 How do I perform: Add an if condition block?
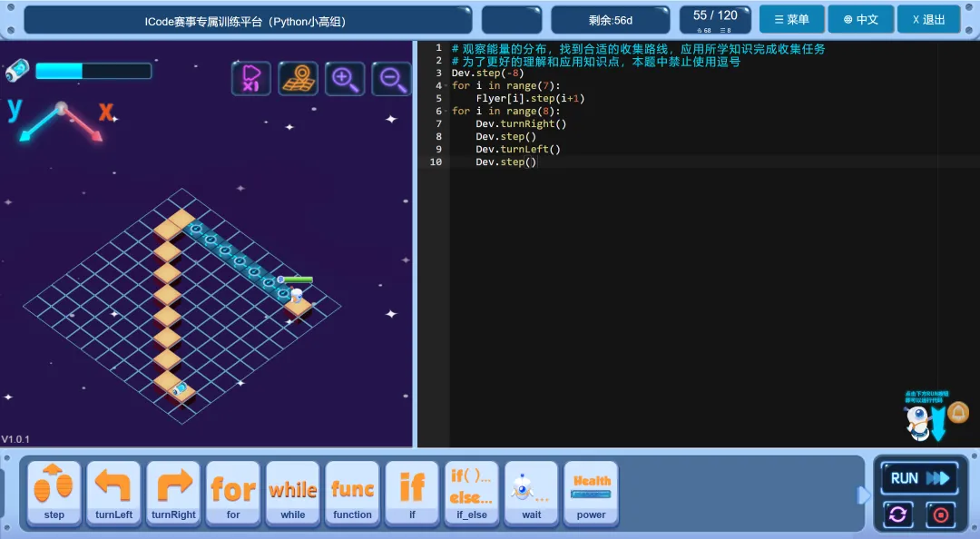tap(412, 494)
